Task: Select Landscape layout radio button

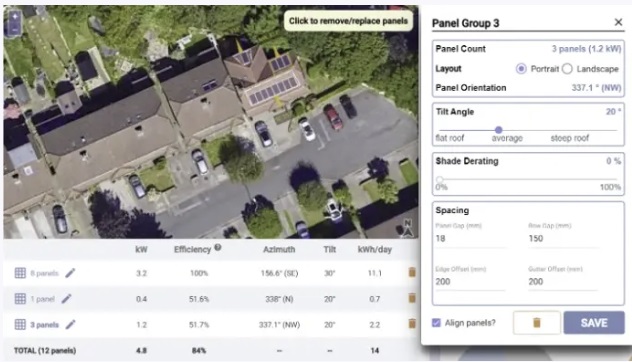Action: coord(567,69)
